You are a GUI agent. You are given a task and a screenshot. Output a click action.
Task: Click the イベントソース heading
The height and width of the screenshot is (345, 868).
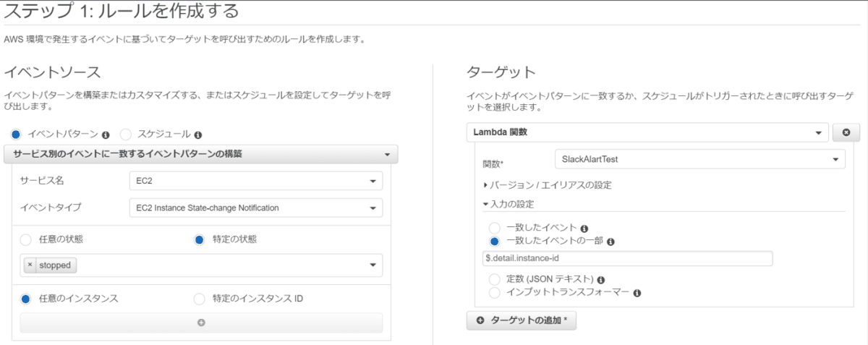click(52, 72)
